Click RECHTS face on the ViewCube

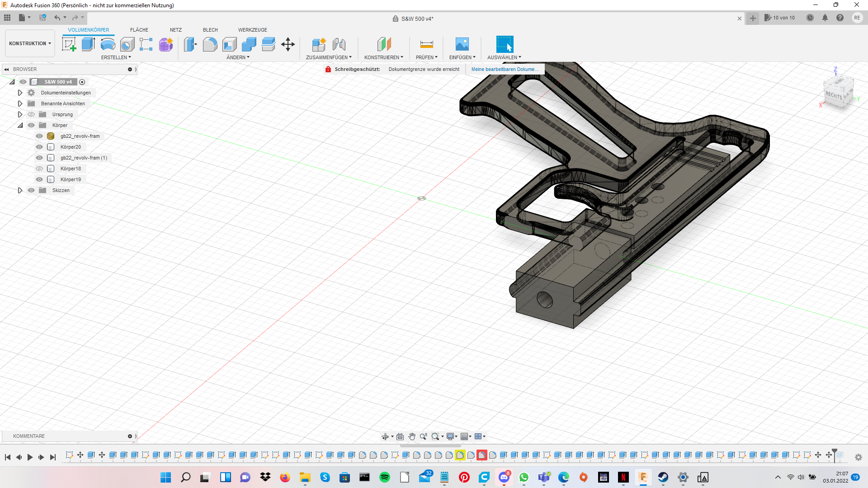(833, 95)
